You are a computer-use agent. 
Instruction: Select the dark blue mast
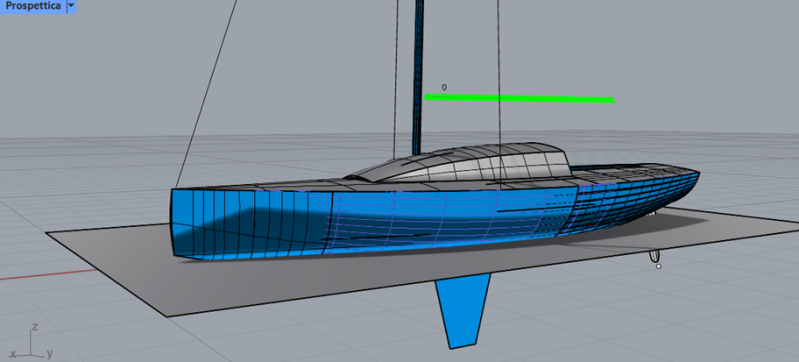(419, 76)
